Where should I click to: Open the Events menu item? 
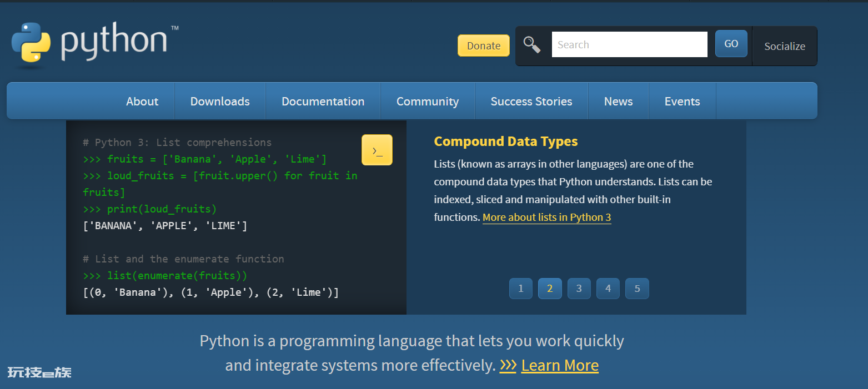coord(683,101)
